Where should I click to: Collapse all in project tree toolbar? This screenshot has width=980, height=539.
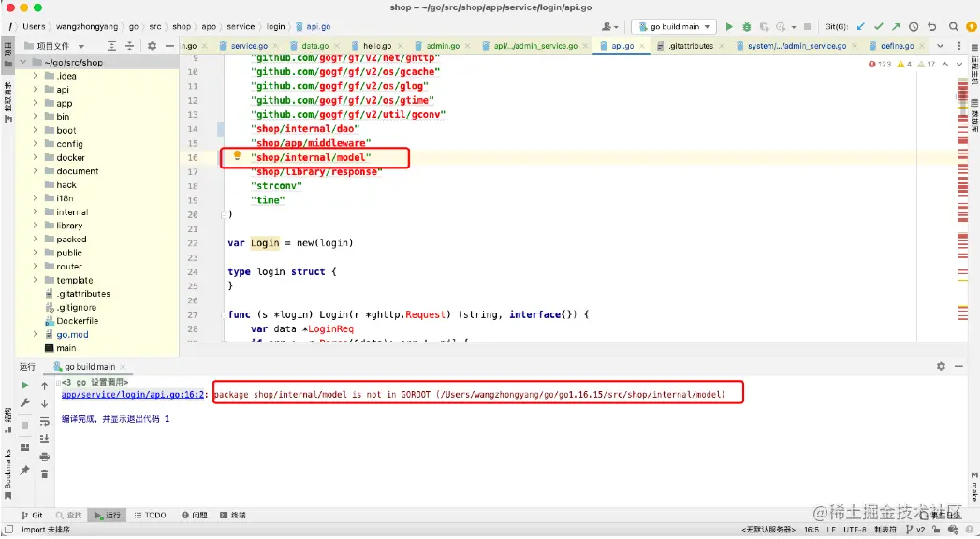click(x=129, y=46)
